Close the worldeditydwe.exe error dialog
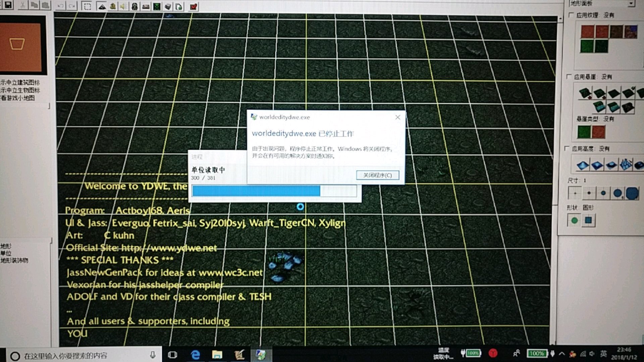 397,117
